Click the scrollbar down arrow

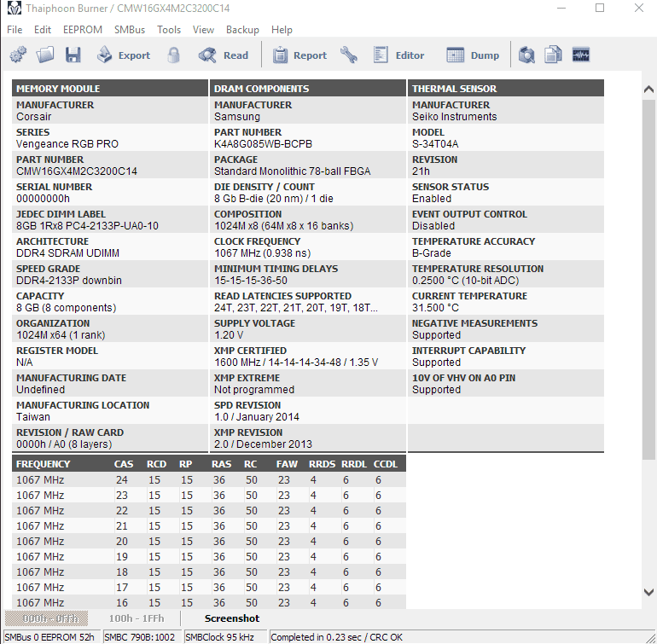tap(648, 592)
